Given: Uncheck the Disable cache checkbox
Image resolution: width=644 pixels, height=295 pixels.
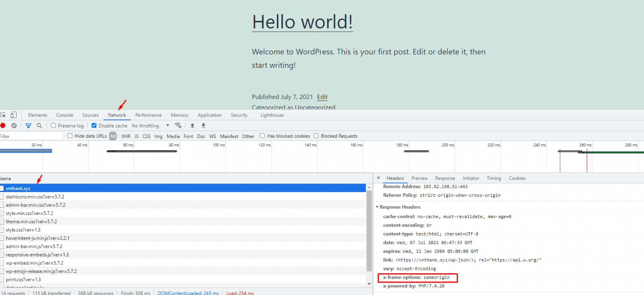Looking at the screenshot, I should point(94,125).
